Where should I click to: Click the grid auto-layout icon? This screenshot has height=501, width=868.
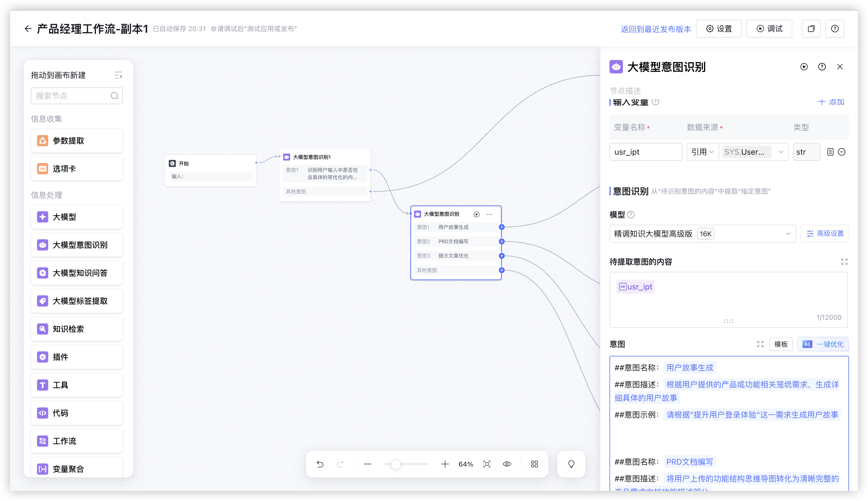click(534, 464)
